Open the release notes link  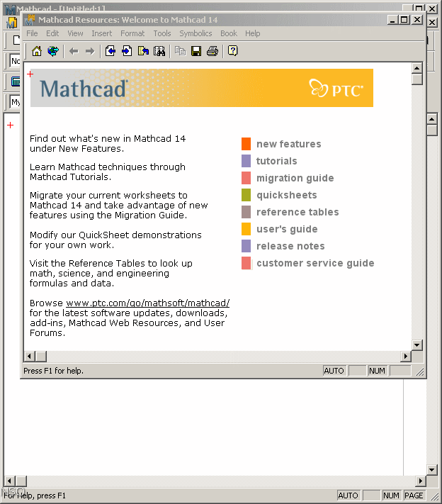[290, 246]
